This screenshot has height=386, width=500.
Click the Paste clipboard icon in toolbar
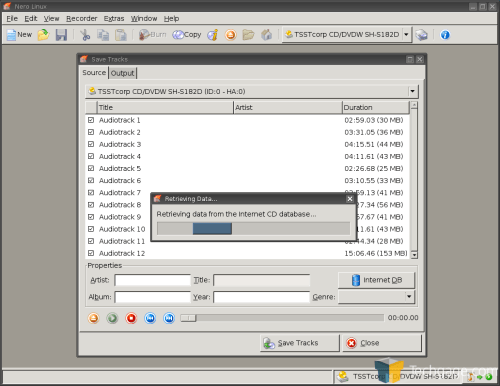121,35
